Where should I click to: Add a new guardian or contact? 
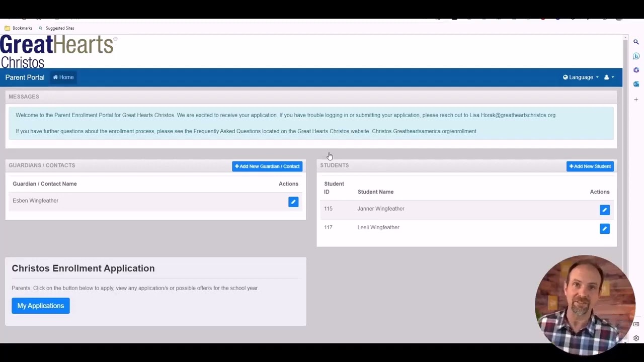267,166
